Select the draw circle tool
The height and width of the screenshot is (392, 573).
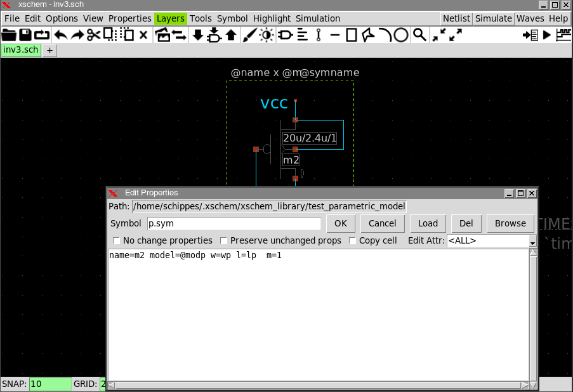point(401,35)
